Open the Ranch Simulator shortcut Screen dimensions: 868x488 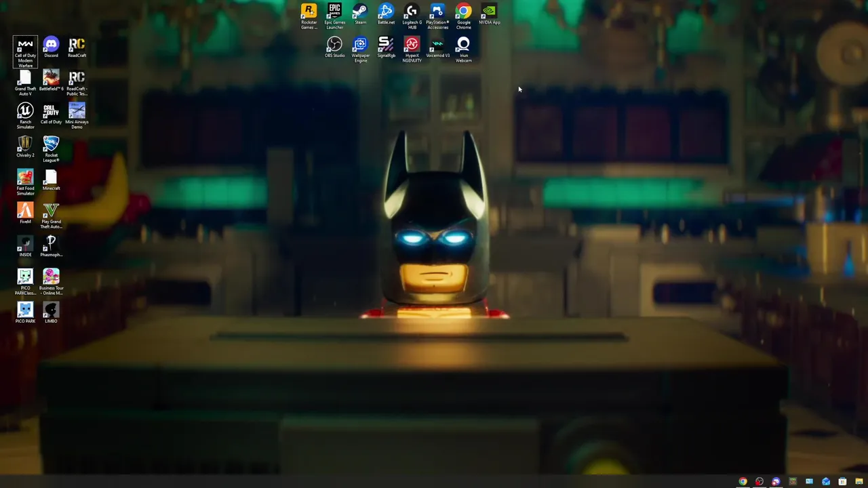25,116
